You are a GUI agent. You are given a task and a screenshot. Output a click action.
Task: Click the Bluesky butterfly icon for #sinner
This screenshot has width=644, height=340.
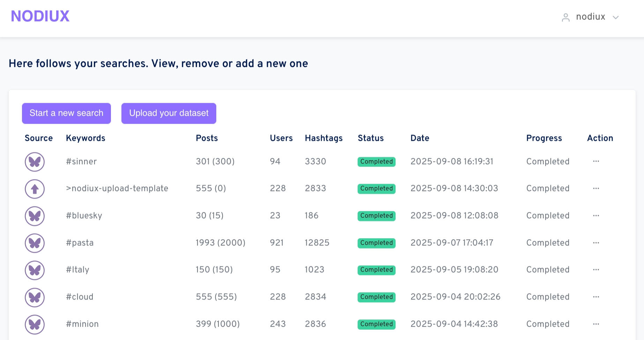(35, 162)
